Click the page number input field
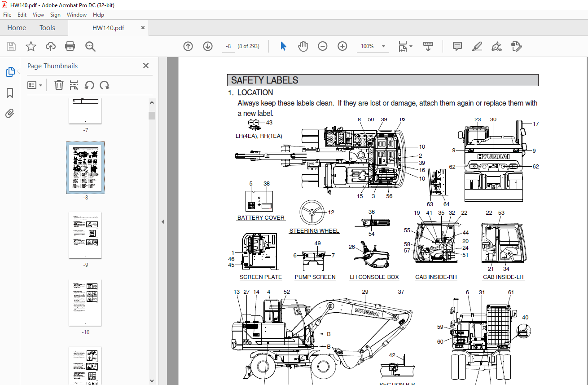The height and width of the screenshot is (385, 588). coord(228,46)
